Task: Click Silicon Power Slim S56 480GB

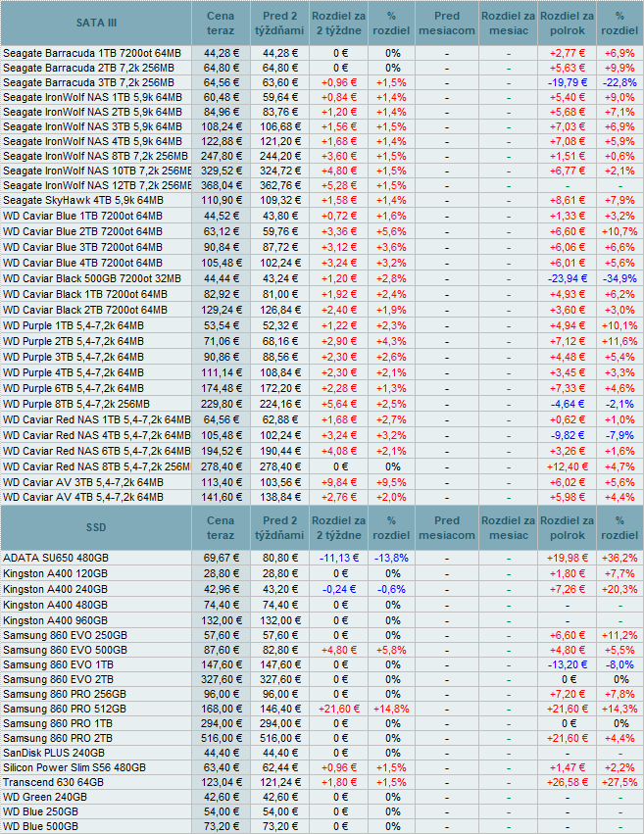Action: point(74,768)
